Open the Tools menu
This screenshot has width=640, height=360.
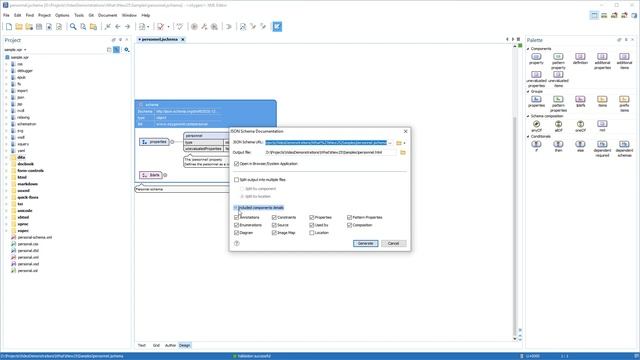coord(79,15)
